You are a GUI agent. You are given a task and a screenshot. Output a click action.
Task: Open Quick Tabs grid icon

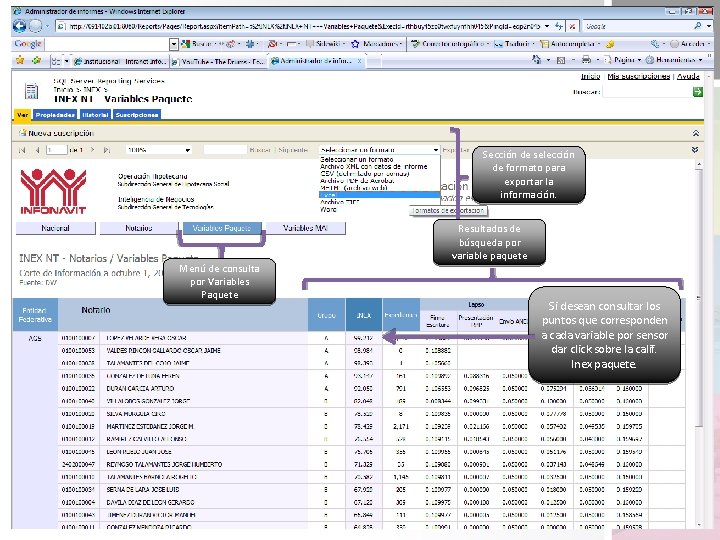[56, 61]
